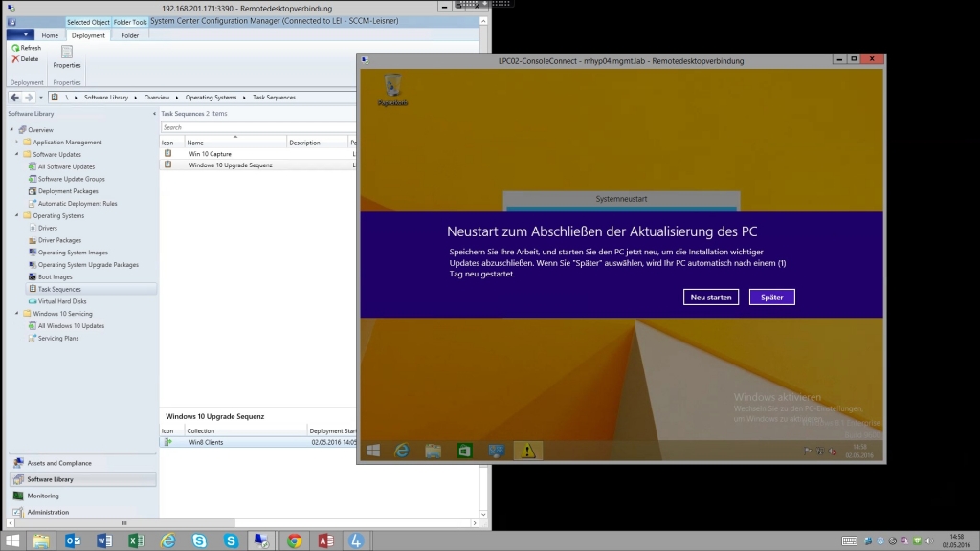980x551 pixels.
Task: Open the Administration workspace
Action: coord(82,512)
